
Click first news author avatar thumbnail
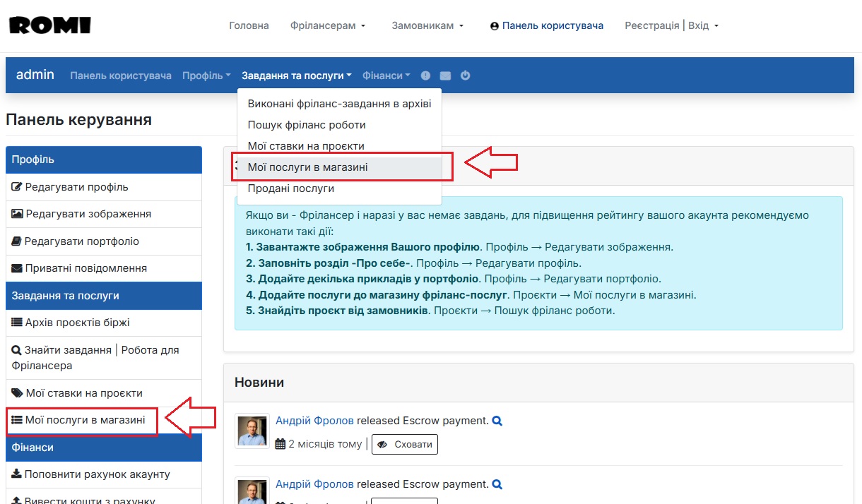[252, 431]
